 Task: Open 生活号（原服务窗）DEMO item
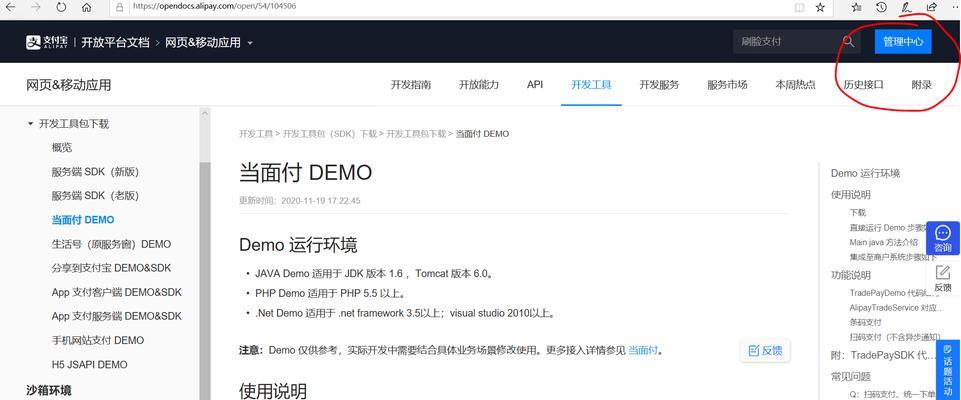111,244
